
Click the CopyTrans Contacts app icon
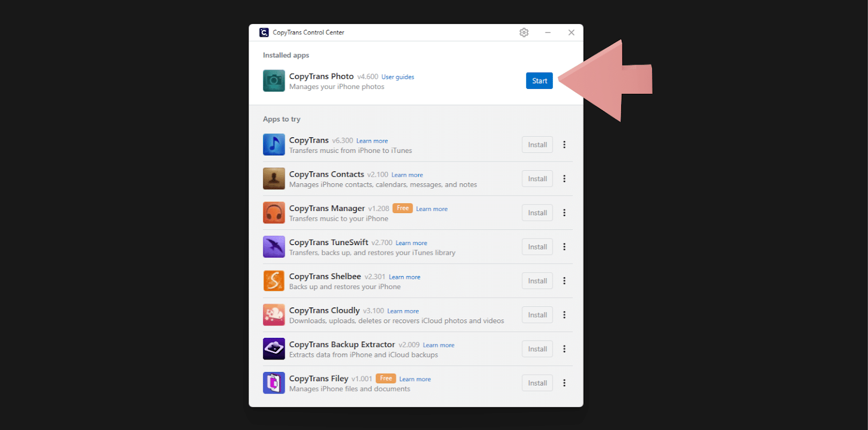274,178
